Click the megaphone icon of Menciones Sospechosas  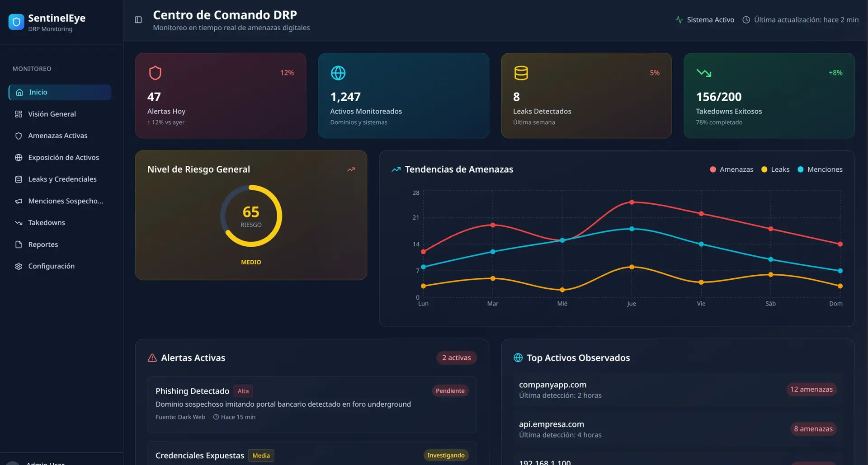click(19, 201)
